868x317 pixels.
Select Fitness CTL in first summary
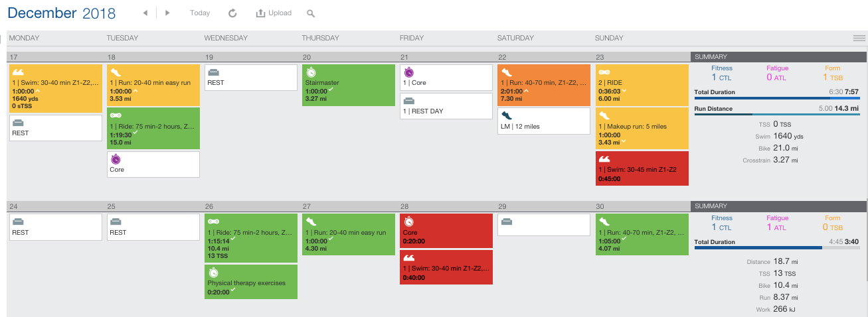[722, 73]
